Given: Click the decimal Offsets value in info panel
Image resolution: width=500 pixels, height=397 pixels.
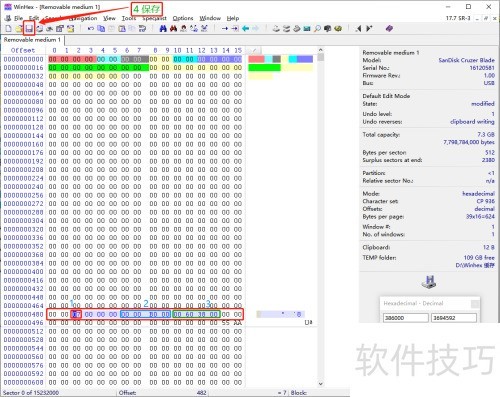Looking at the screenshot, I should 484,209.
